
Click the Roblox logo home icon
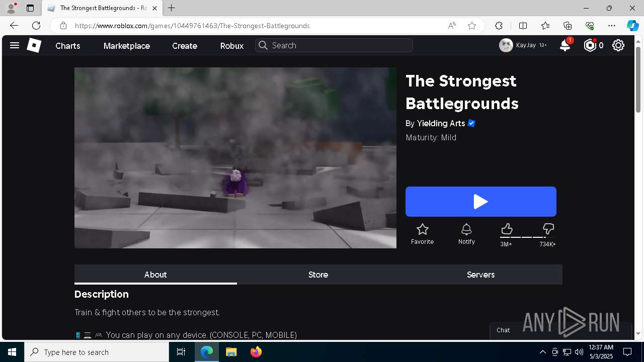(x=34, y=45)
